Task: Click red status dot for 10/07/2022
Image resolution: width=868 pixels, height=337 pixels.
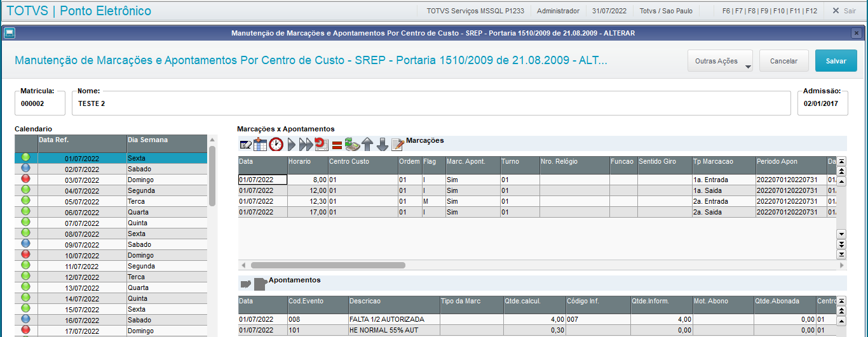Action: pyautogui.click(x=26, y=255)
